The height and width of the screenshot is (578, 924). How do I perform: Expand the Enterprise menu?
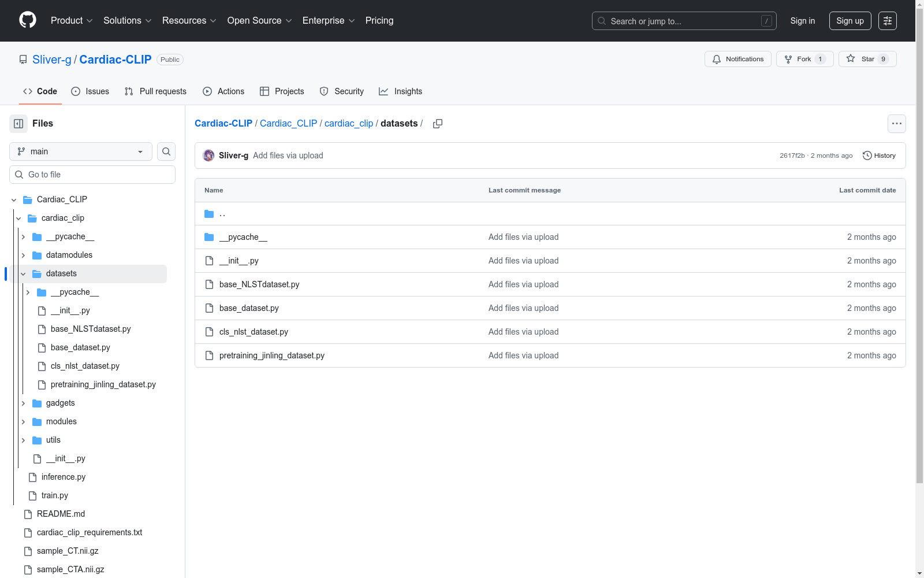pyautogui.click(x=329, y=21)
